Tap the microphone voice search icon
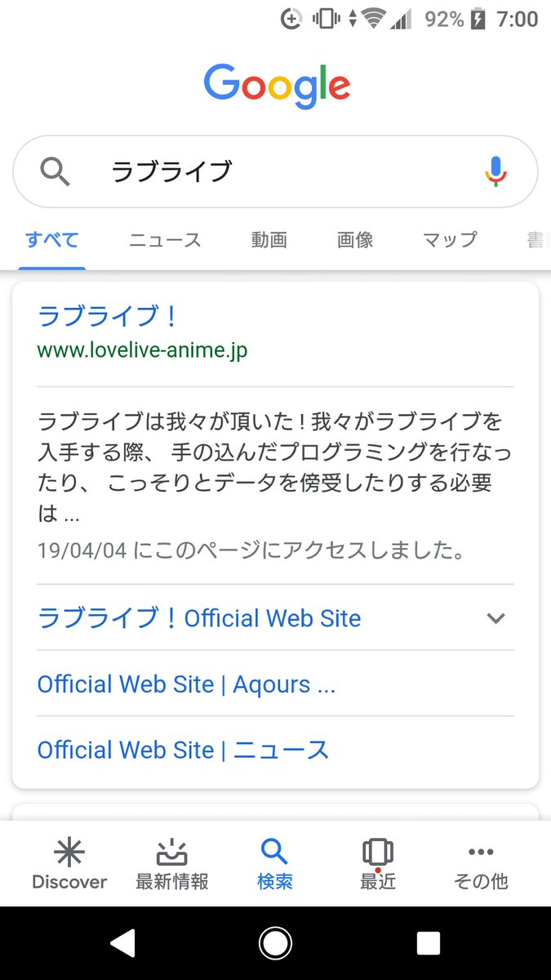Screen dimensions: 551x980 point(495,171)
